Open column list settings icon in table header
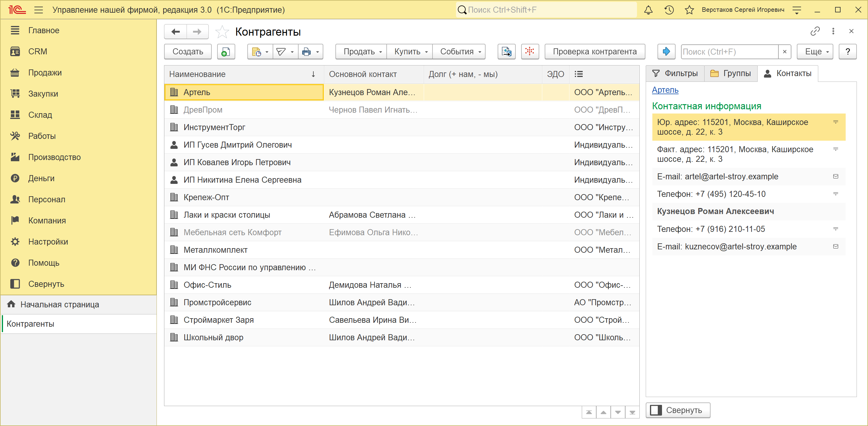Viewport: 868px width, 426px height. pyautogui.click(x=578, y=74)
